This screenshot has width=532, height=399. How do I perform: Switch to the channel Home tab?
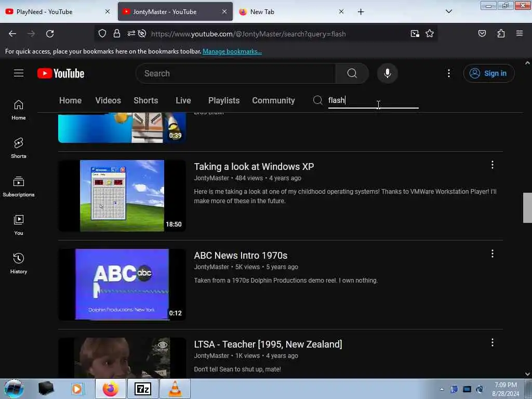pyautogui.click(x=70, y=100)
